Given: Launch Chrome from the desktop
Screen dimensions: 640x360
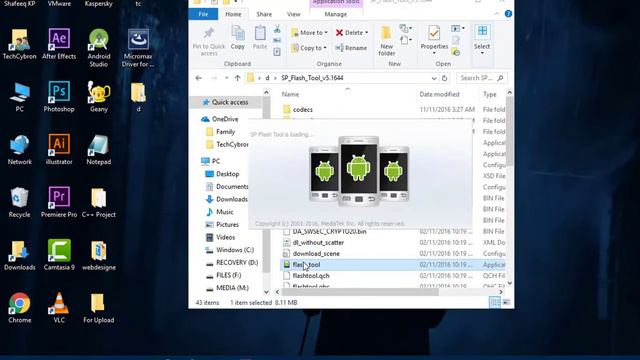Looking at the screenshot, I should [19, 308].
